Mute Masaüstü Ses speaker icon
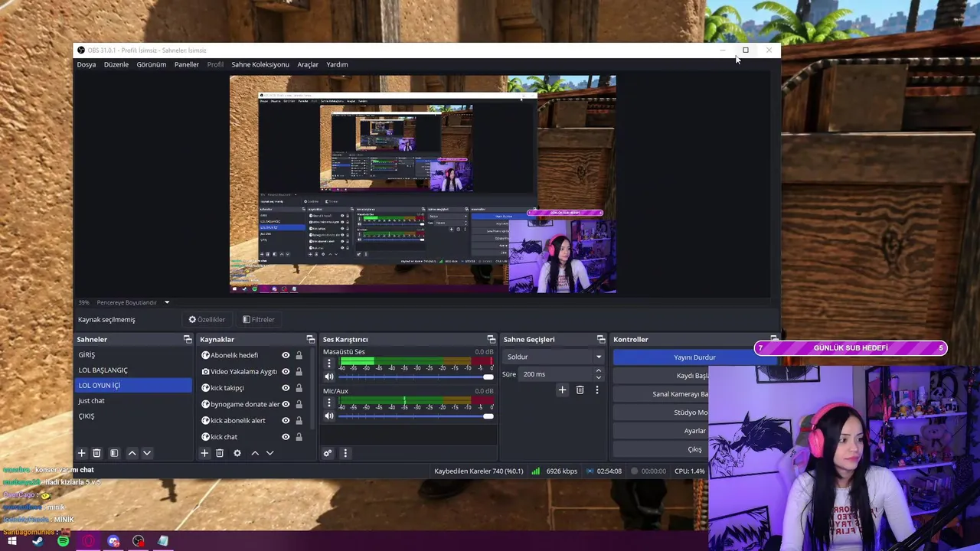980x551 pixels. coord(329,377)
